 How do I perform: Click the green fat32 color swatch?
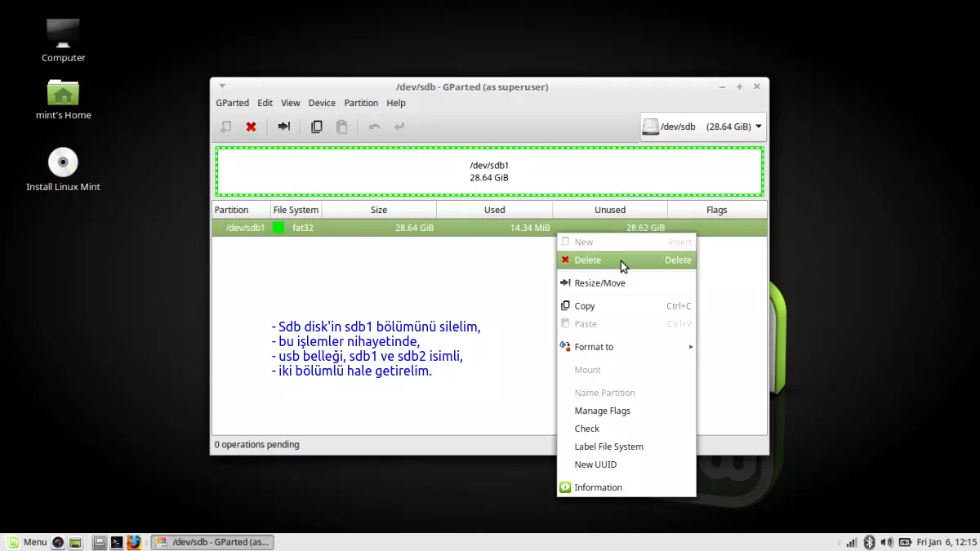(278, 228)
